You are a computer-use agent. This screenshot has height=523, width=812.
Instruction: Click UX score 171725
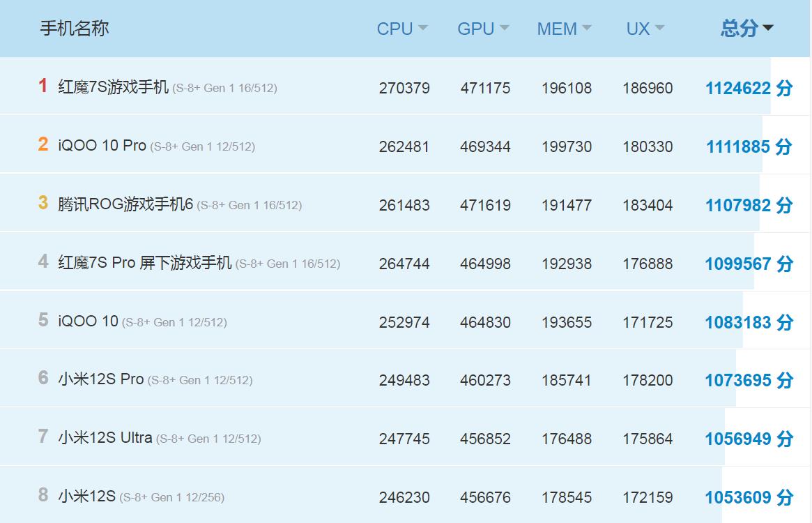pos(648,322)
